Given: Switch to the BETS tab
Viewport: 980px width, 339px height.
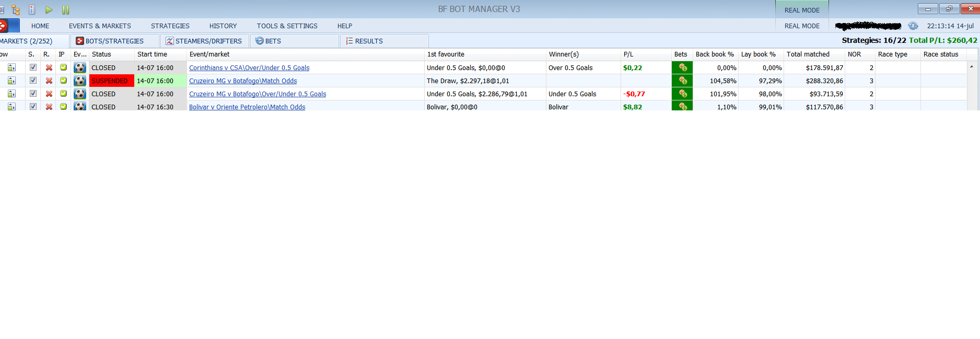Looking at the screenshot, I should (x=295, y=41).
